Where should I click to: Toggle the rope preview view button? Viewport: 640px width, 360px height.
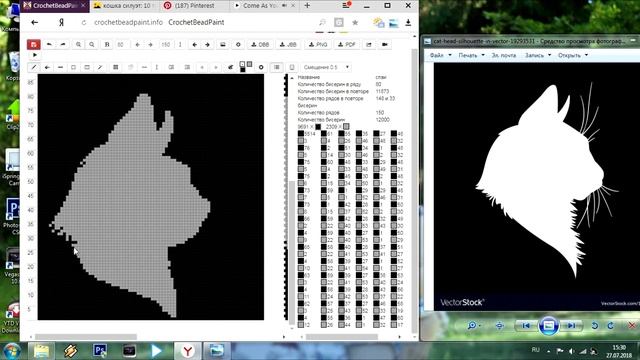point(291,67)
